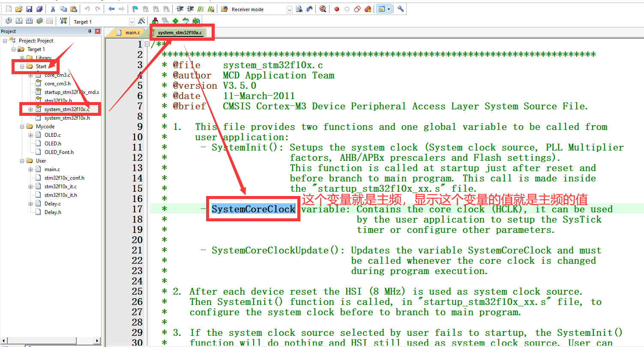The width and height of the screenshot is (644, 347).
Task: Unindent the selected lines
Action: point(190,9)
